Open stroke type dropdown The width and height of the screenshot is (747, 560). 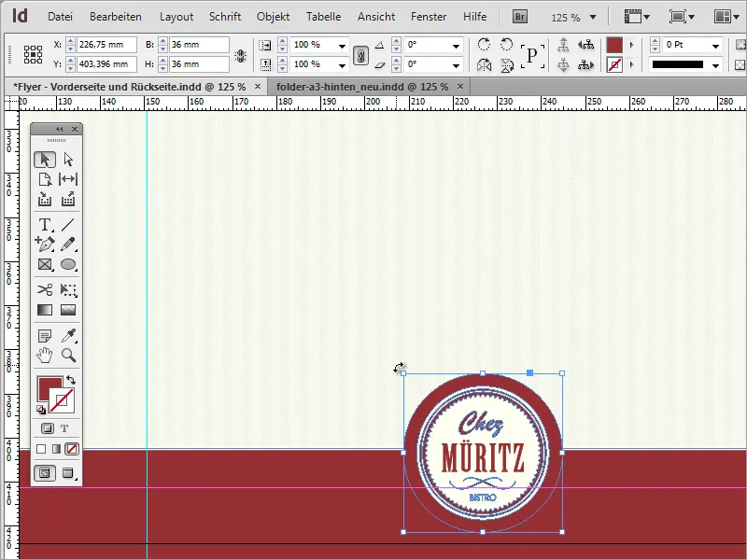pyautogui.click(x=715, y=64)
